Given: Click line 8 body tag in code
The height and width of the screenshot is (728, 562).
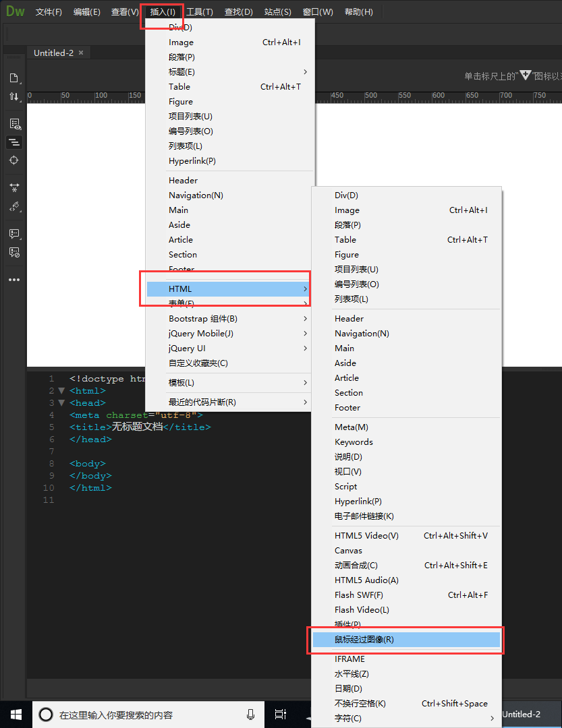Looking at the screenshot, I should (x=88, y=463).
